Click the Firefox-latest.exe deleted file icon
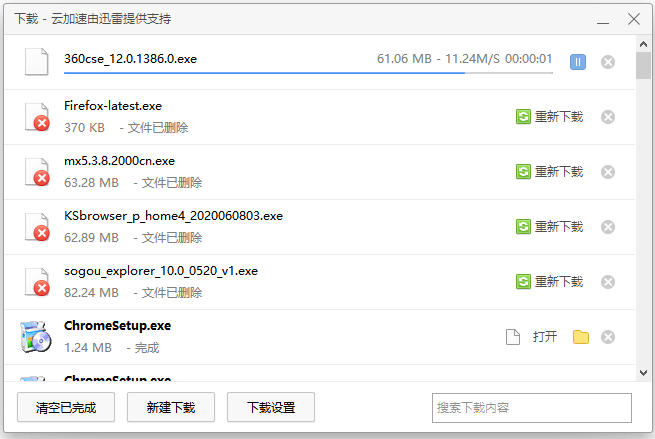 point(37,117)
